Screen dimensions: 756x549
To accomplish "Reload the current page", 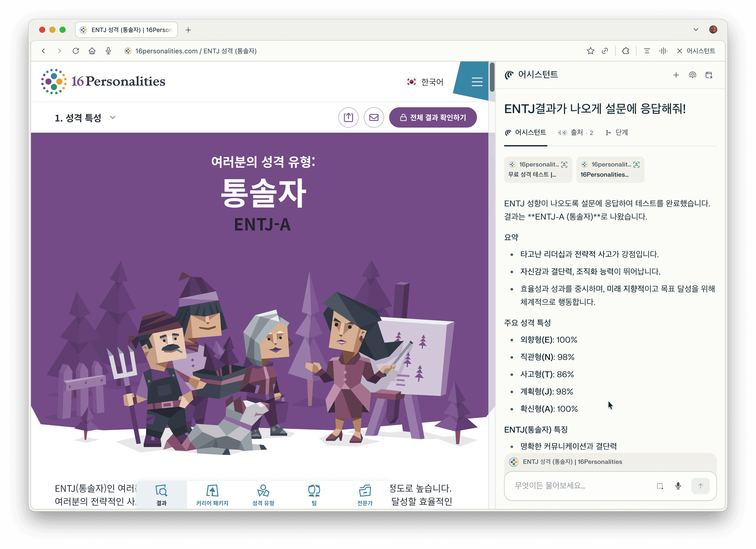I will (x=76, y=51).
